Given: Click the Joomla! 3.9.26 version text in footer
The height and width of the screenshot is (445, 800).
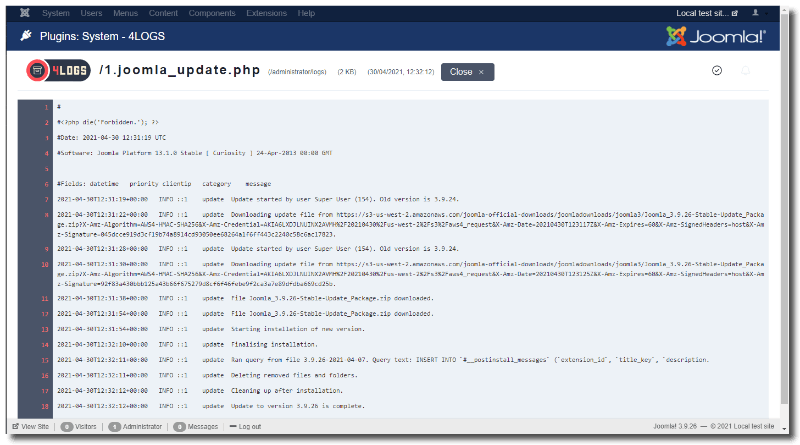Looking at the screenshot, I should [675, 426].
